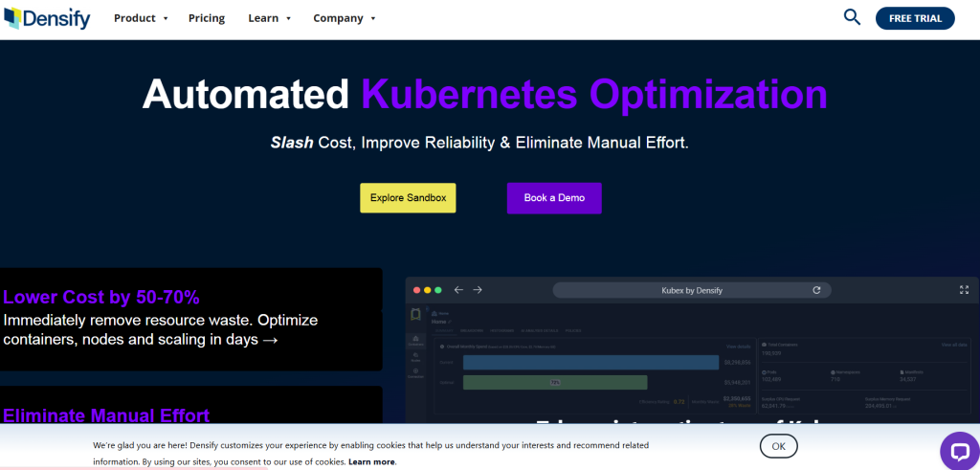This screenshot has width=980, height=470.
Task: Click the Manifests count 34,537
Action: (x=907, y=379)
